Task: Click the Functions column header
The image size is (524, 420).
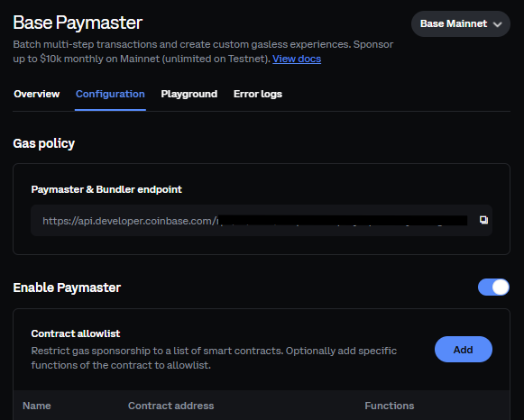Action: 390,406
